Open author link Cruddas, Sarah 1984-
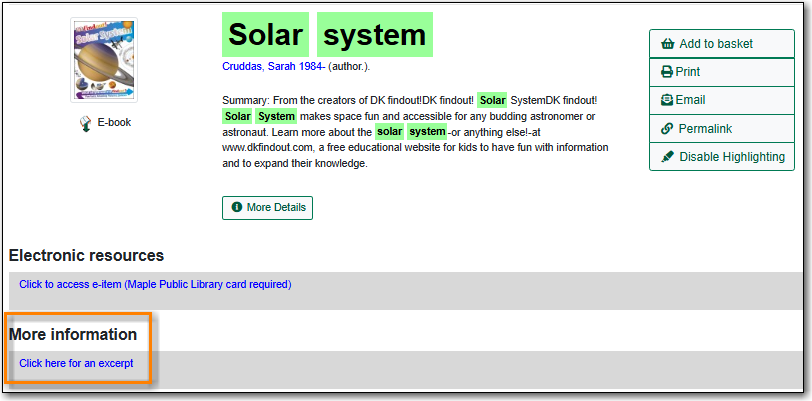Screen dimensions: 812x401 pos(273,67)
